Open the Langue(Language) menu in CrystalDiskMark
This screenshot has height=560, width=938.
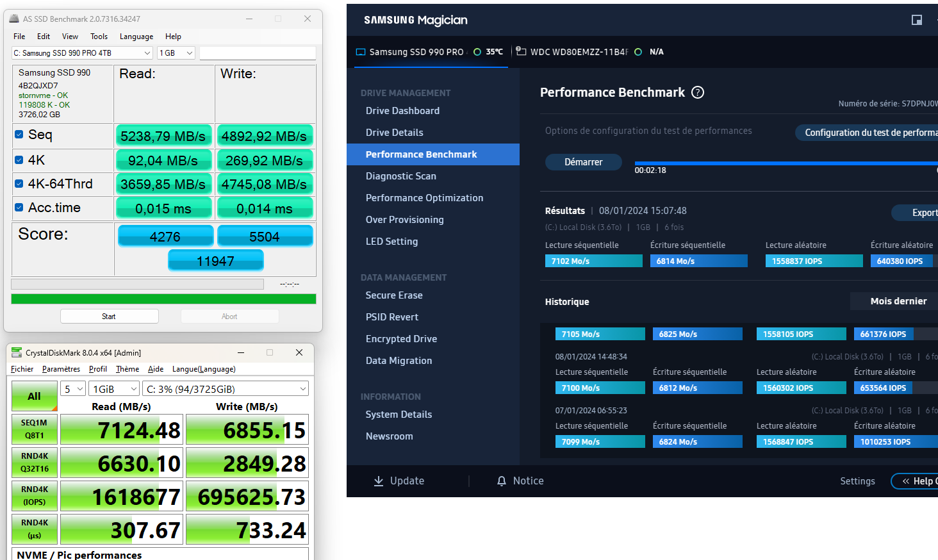pyautogui.click(x=204, y=369)
